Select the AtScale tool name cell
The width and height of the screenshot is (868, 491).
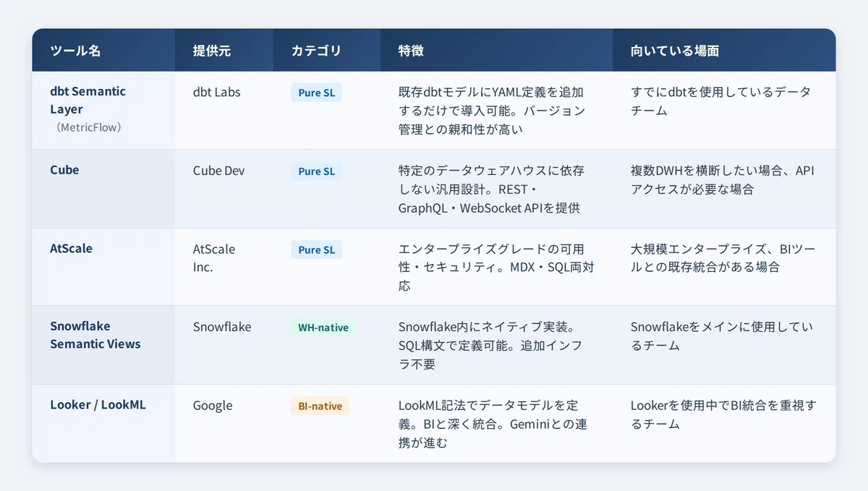[x=103, y=267]
